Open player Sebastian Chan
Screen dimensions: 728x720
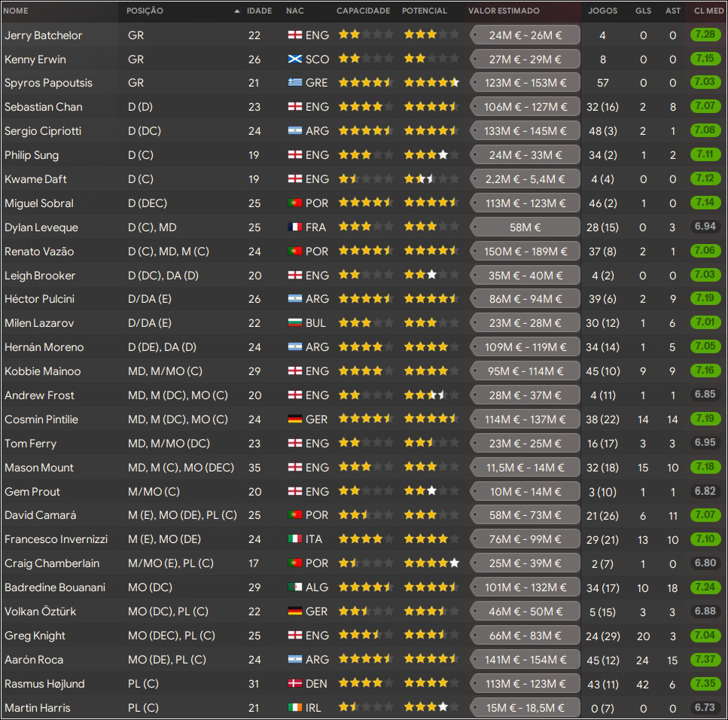(x=43, y=107)
